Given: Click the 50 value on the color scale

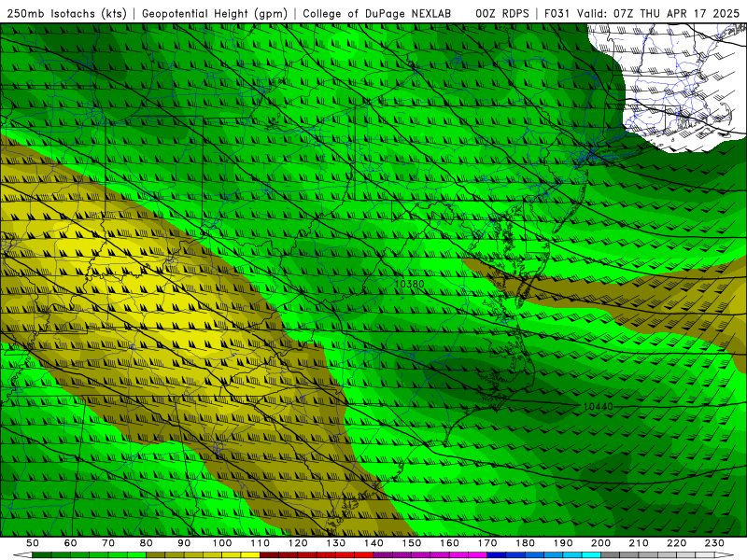Looking at the screenshot, I should click(x=33, y=543).
